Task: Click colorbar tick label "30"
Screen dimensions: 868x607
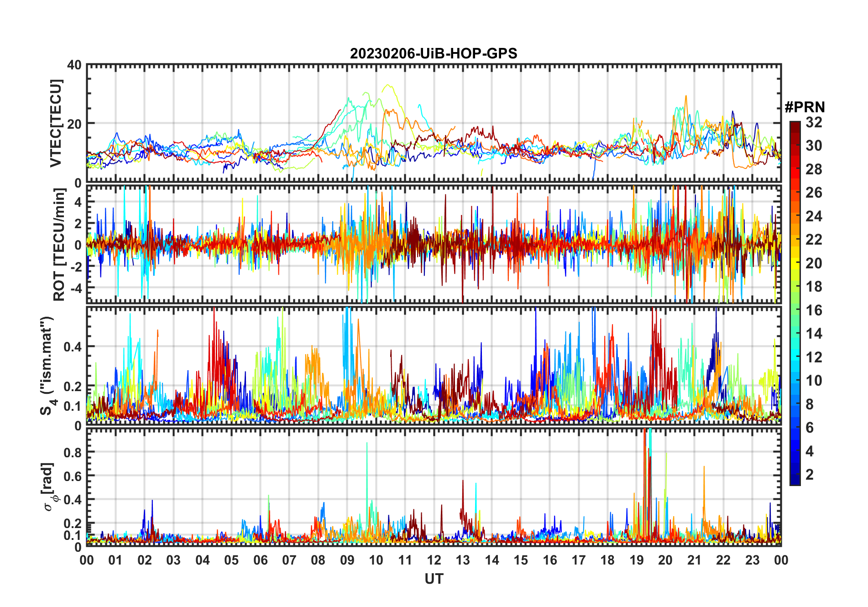Action: point(814,146)
